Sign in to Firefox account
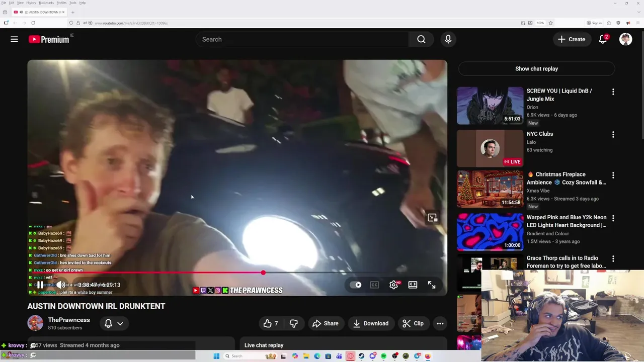The width and height of the screenshot is (644, 362). point(594,23)
